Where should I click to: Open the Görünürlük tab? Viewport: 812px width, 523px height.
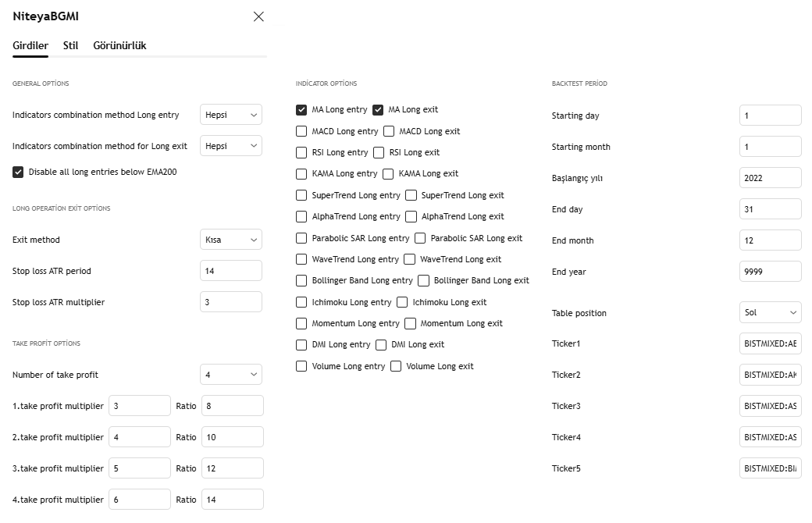coord(119,45)
